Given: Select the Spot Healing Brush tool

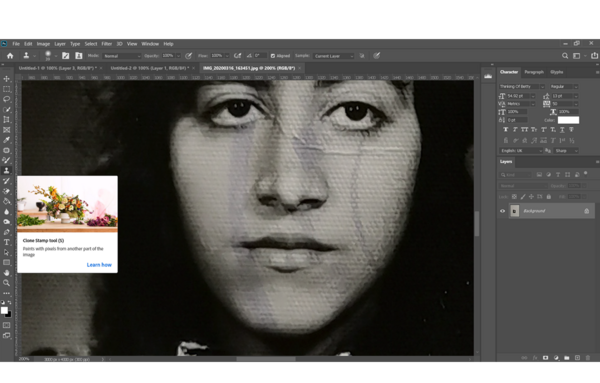Looking at the screenshot, I should tap(7, 150).
